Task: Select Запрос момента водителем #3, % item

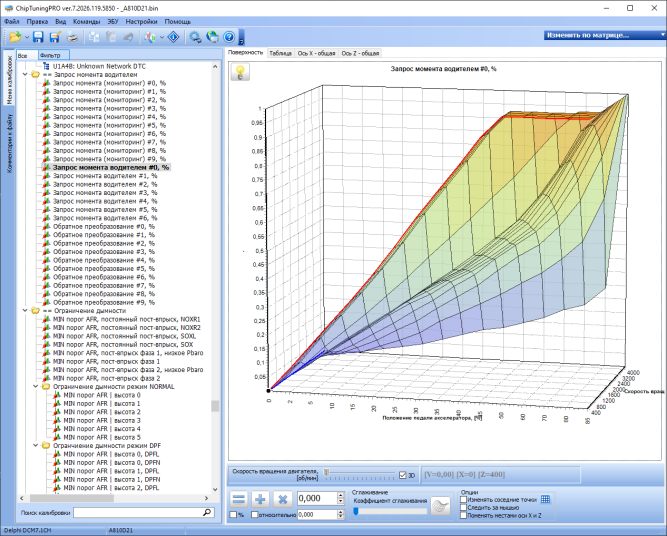Action: [x=105, y=193]
